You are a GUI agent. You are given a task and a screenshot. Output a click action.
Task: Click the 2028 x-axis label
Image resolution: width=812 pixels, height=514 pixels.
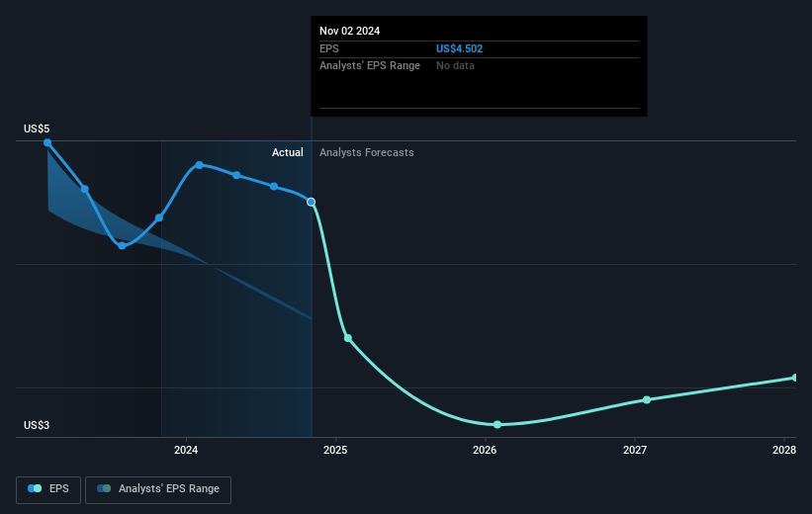784,450
